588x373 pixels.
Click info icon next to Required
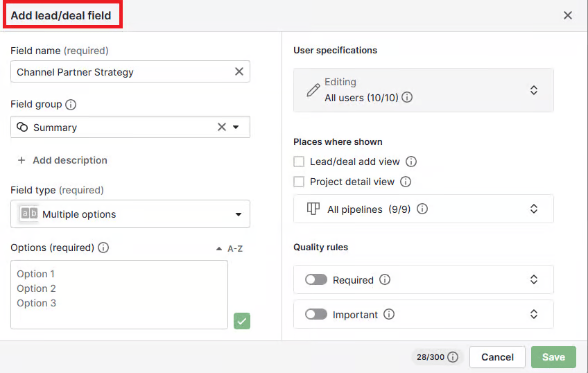pyautogui.click(x=385, y=279)
